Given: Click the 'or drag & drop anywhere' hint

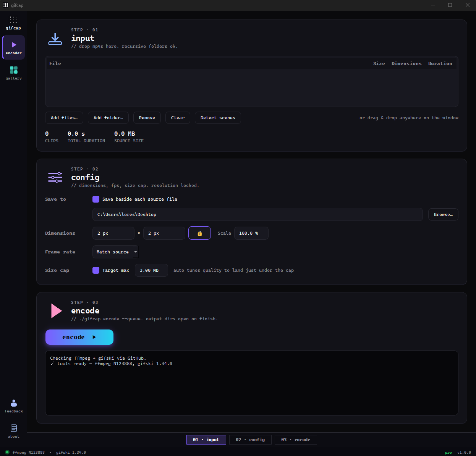Looking at the screenshot, I should pos(409,118).
